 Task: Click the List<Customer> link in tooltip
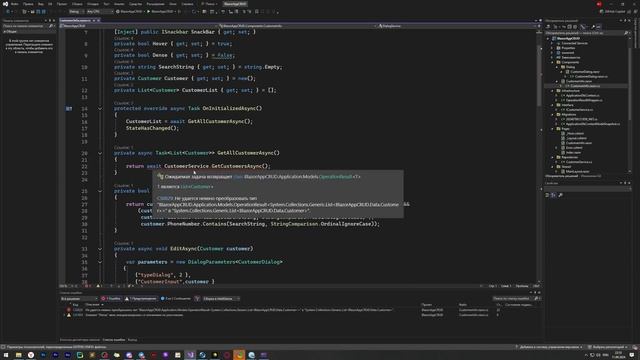[197, 187]
